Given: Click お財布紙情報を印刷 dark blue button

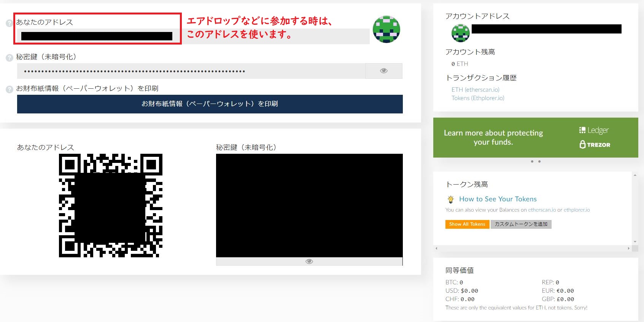Looking at the screenshot, I should [210, 104].
